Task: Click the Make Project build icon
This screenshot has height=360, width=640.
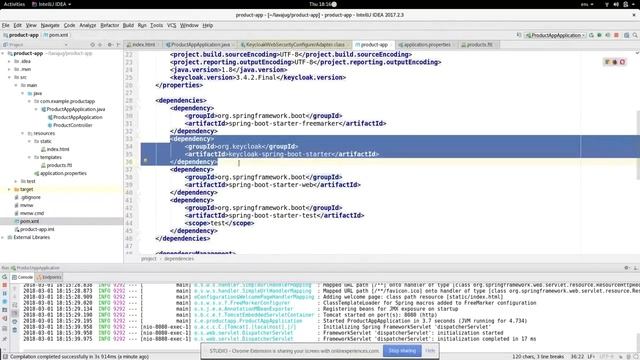Action: tap(519, 36)
